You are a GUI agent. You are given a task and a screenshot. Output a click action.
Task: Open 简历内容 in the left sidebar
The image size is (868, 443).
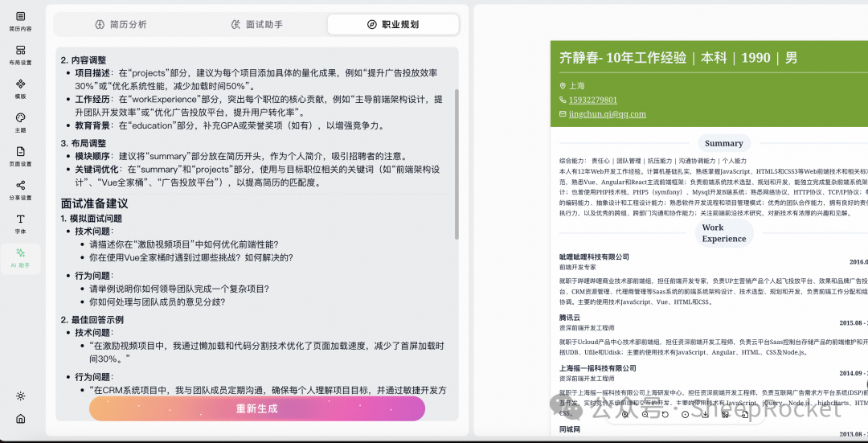point(20,22)
